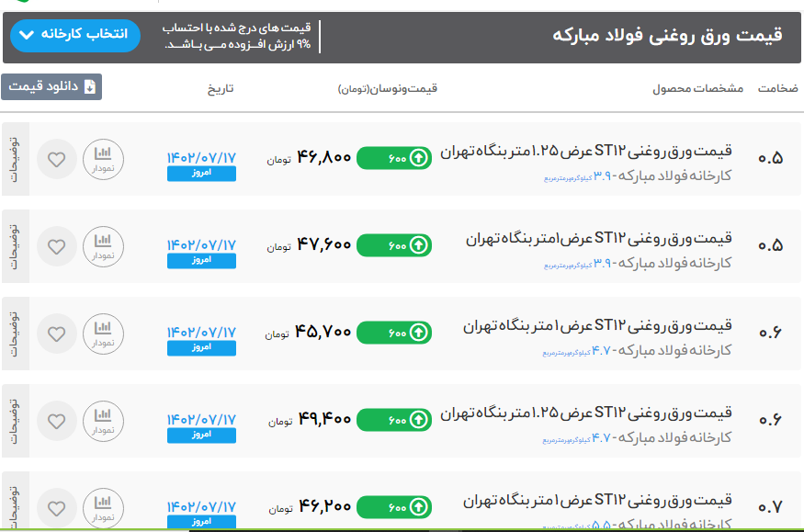Click the تاریخ column header

(x=220, y=88)
